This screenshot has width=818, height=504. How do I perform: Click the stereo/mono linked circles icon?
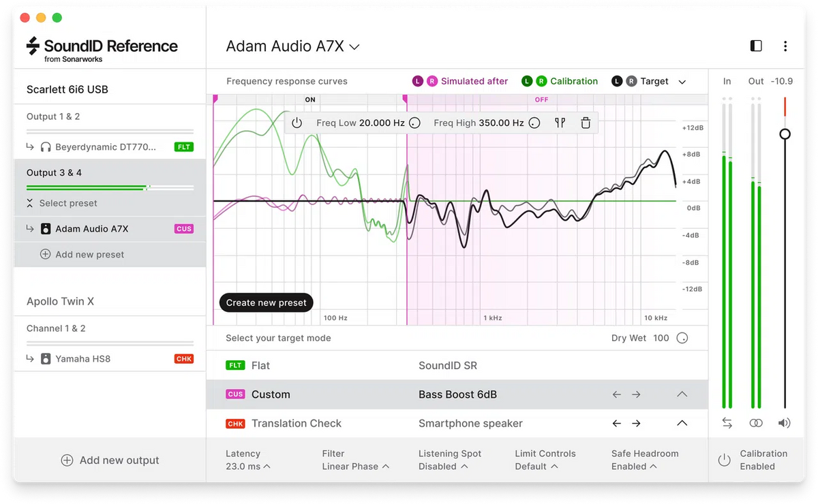(755, 423)
